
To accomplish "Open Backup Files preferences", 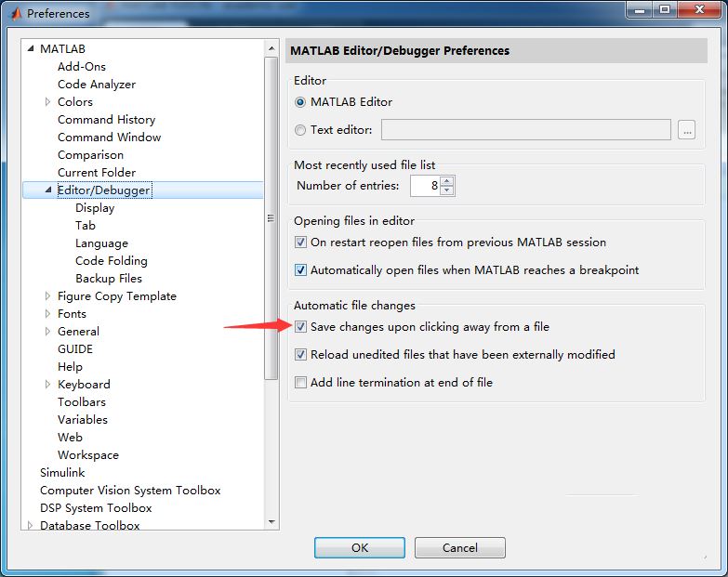I will click(109, 279).
